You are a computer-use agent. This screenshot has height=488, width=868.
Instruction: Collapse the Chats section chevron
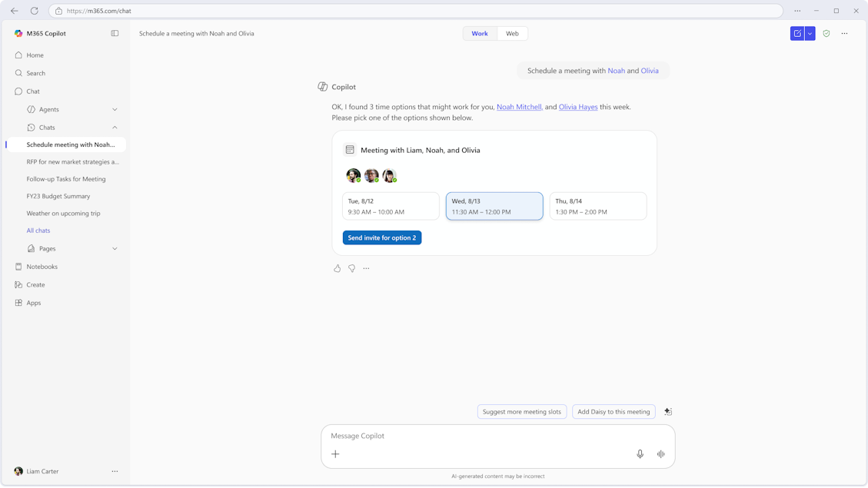[115, 128]
